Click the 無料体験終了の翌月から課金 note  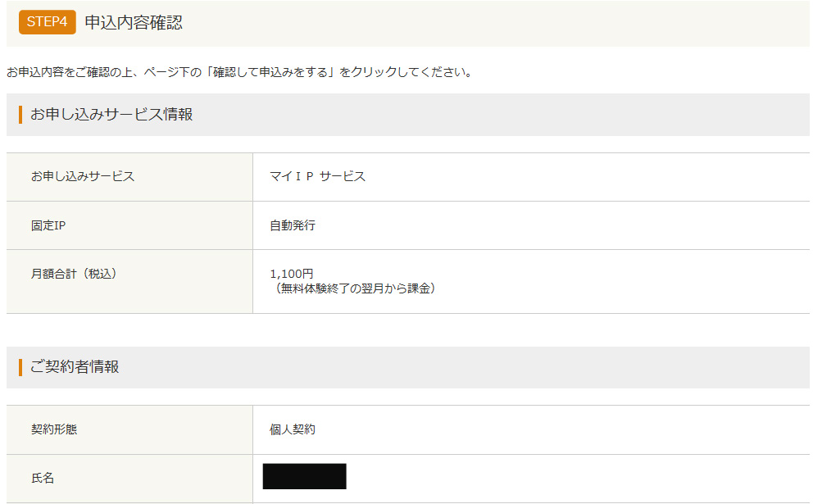tap(352, 288)
